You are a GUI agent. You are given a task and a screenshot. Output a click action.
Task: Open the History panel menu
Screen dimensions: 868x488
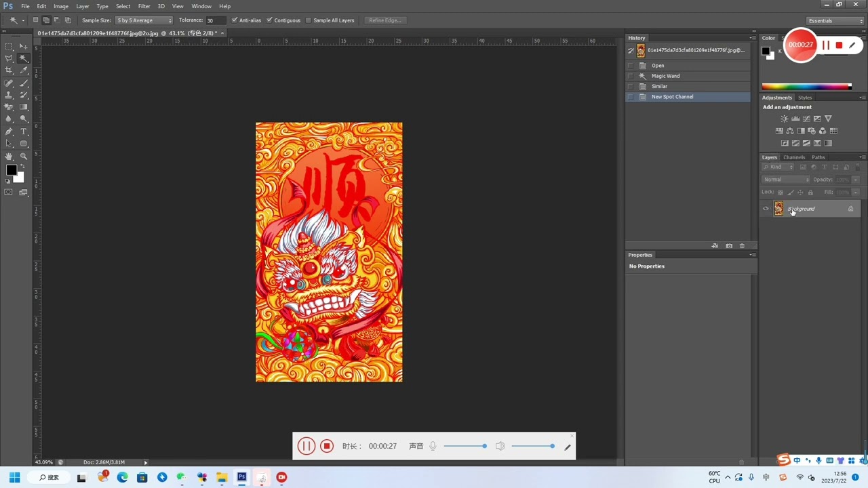click(753, 38)
